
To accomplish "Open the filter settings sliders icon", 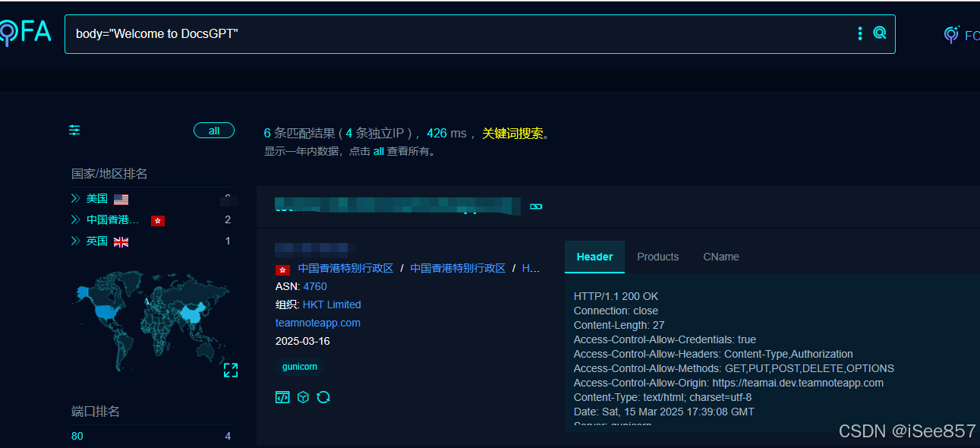I will pos(74,131).
